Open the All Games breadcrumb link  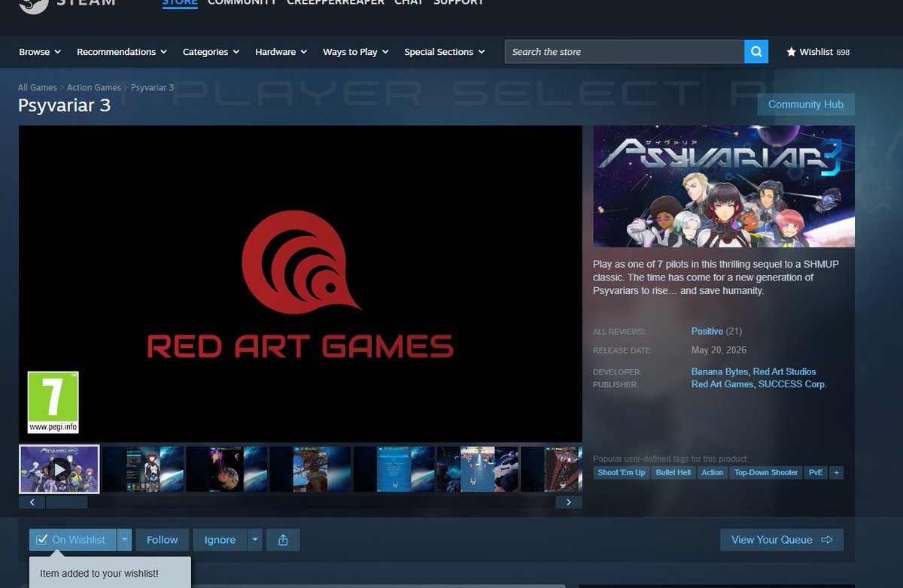(x=38, y=88)
